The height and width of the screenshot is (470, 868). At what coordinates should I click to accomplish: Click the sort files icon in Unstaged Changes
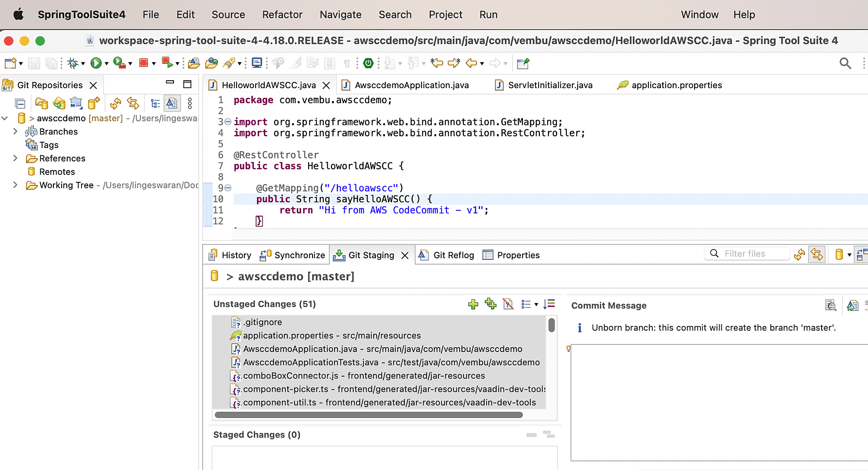pyautogui.click(x=549, y=304)
